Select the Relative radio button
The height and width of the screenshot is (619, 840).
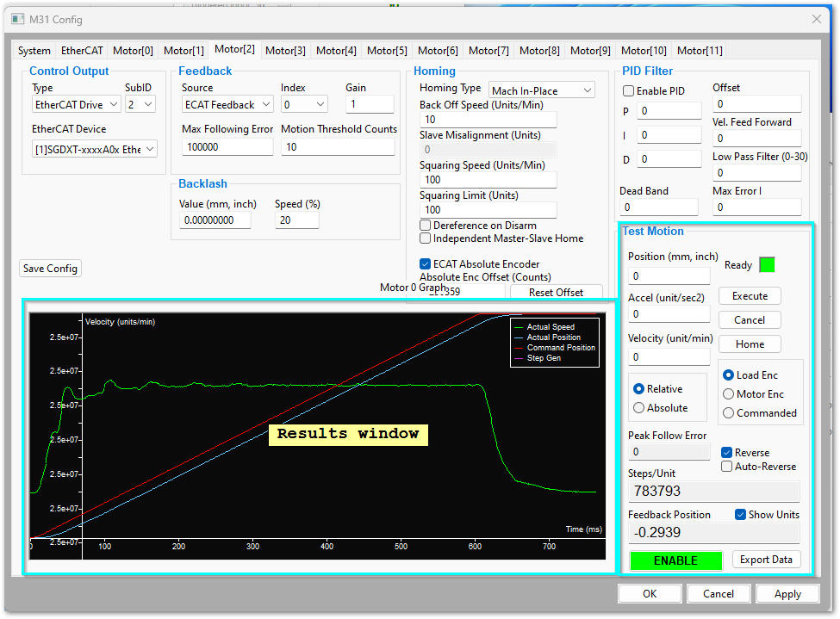point(638,389)
